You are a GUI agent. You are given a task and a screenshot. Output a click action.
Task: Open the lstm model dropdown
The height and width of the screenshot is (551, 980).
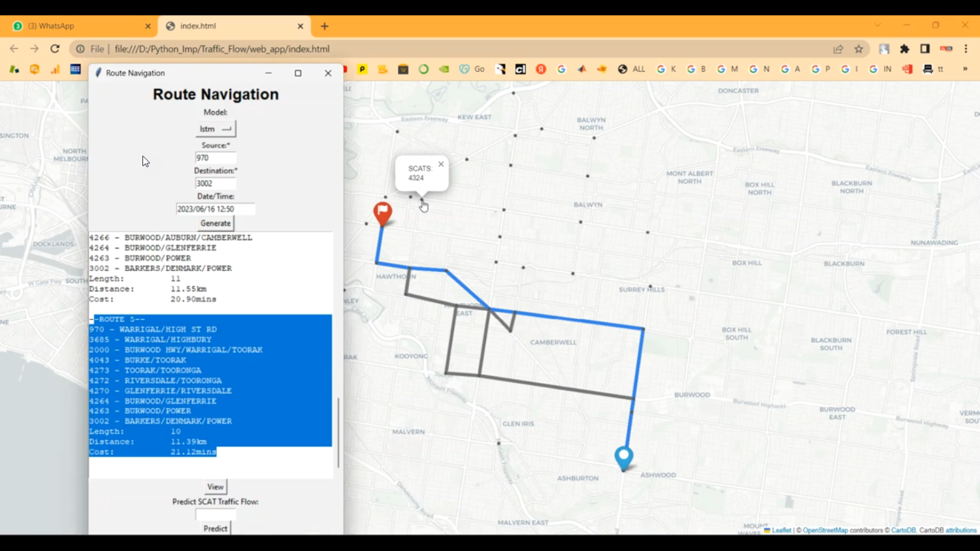(x=216, y=129)
